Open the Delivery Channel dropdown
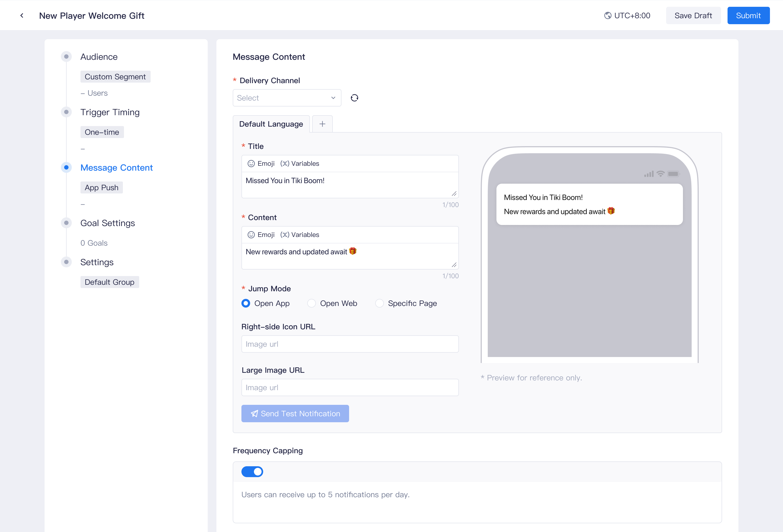Image resolution: width=783 pixels, height=532 pixels. [286, 98]
